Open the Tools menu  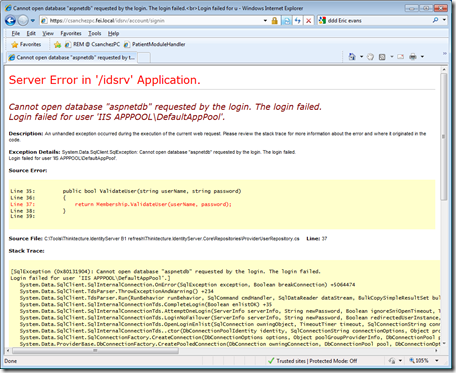pos(95,33)
